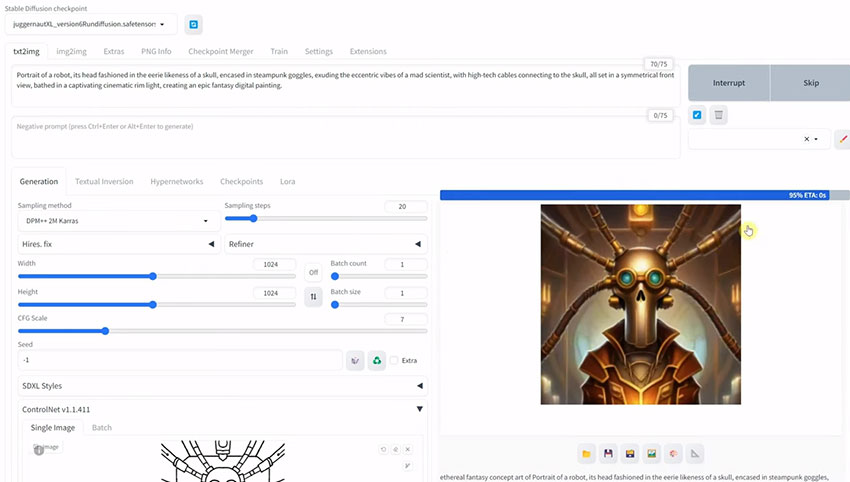Click the Interrupt button

coord(729,83)
